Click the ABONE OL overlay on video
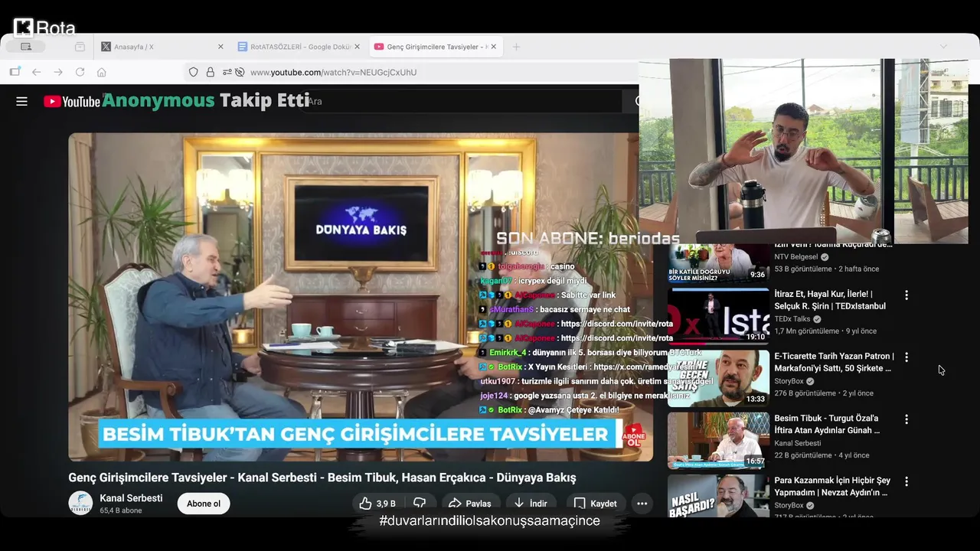The height and width of the screenshot is (551, 980). [x=635, y=436]
